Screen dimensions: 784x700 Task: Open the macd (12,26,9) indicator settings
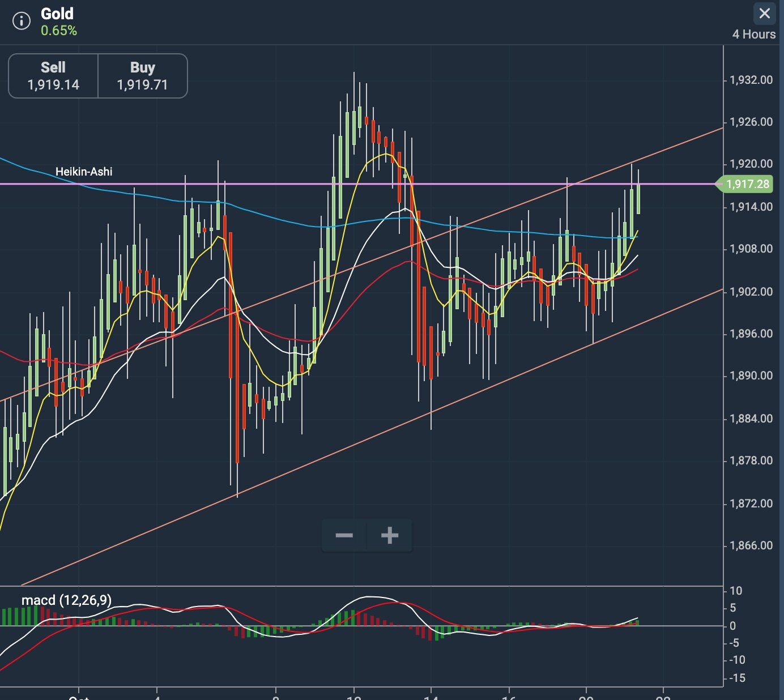click(66, 600)
